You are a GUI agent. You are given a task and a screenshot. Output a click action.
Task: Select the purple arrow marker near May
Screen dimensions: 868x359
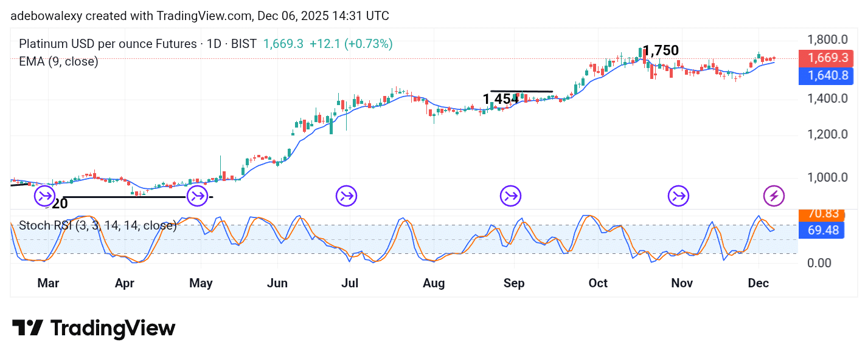[196, 196]
